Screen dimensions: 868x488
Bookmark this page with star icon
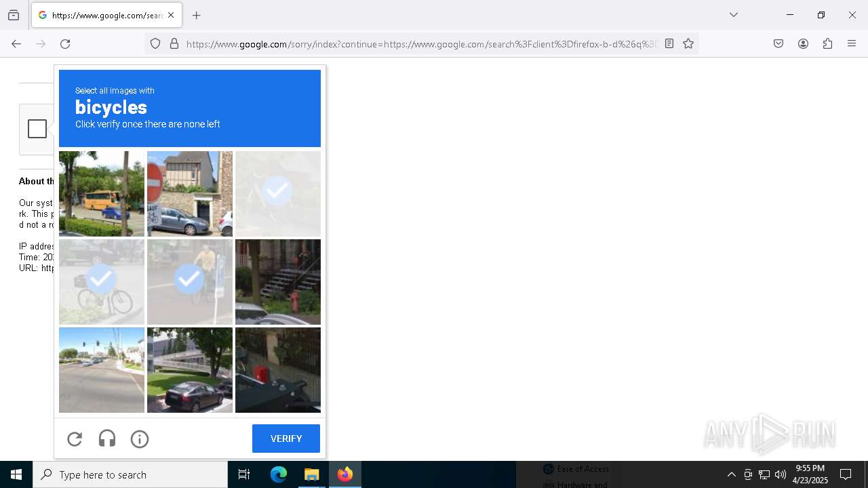click(x=688, y=44)
